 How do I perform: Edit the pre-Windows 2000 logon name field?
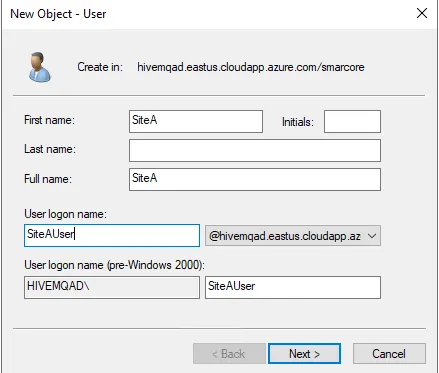click(293, 287)
